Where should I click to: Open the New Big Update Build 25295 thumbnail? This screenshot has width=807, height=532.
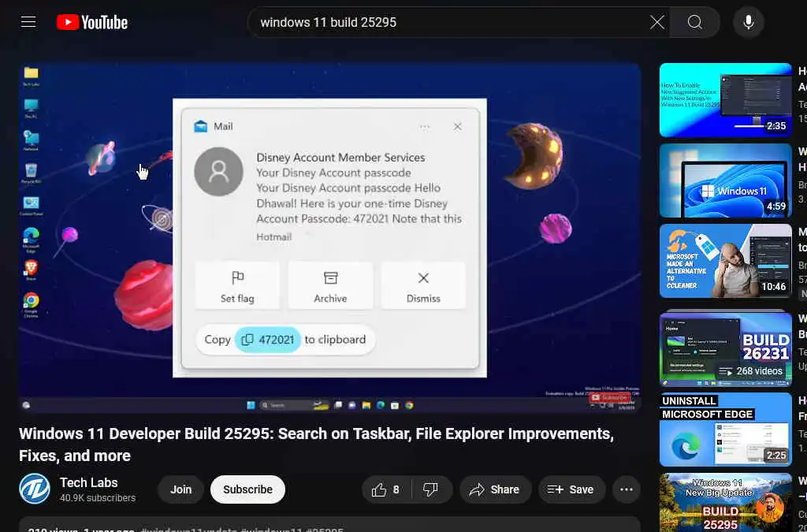tap(726, 503)
